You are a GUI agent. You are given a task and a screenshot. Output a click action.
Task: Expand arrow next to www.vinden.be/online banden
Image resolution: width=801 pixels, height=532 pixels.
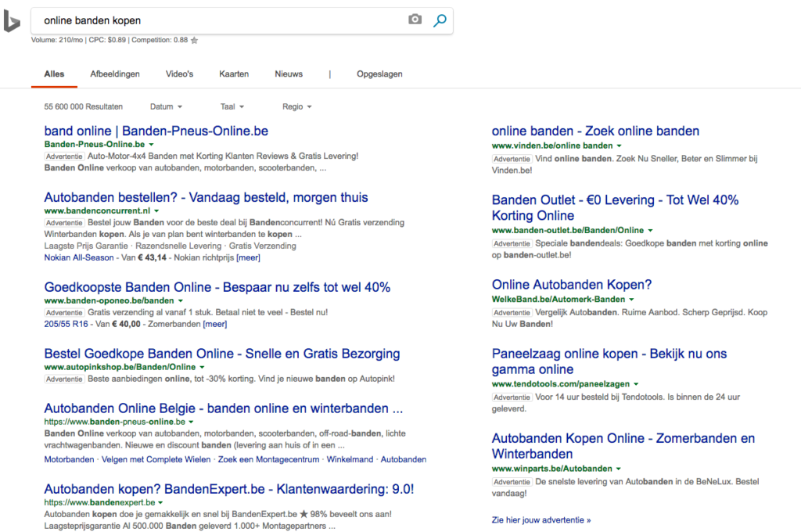click(620, 146)
